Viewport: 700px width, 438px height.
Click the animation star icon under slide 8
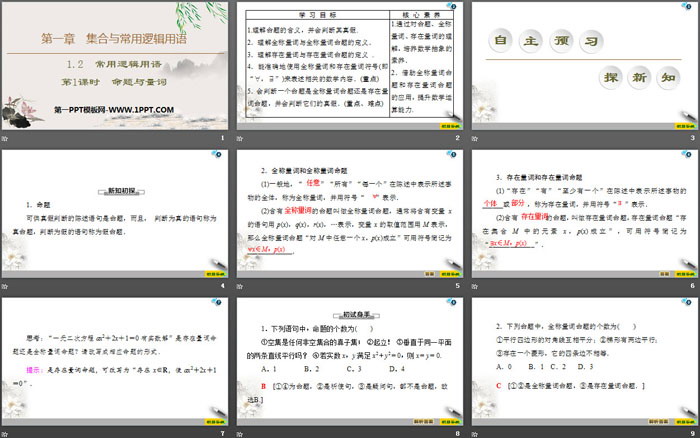[242, 431]
